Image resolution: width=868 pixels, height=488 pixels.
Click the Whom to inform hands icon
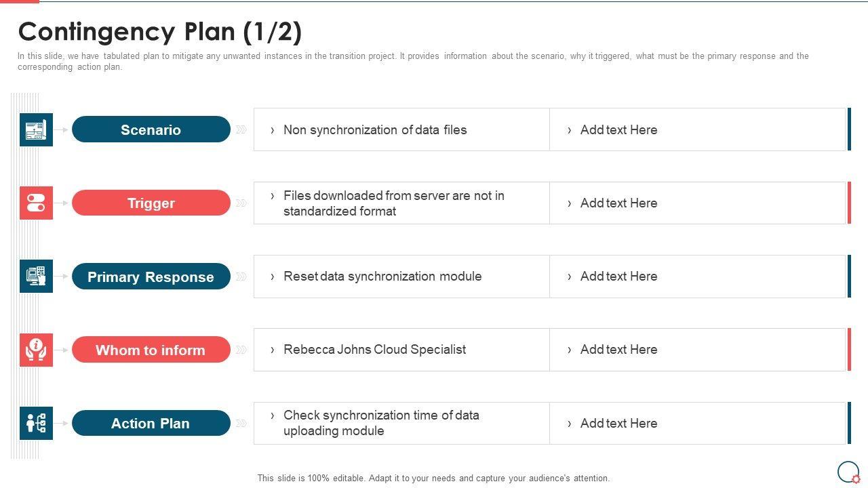click(x=36, y=350)
